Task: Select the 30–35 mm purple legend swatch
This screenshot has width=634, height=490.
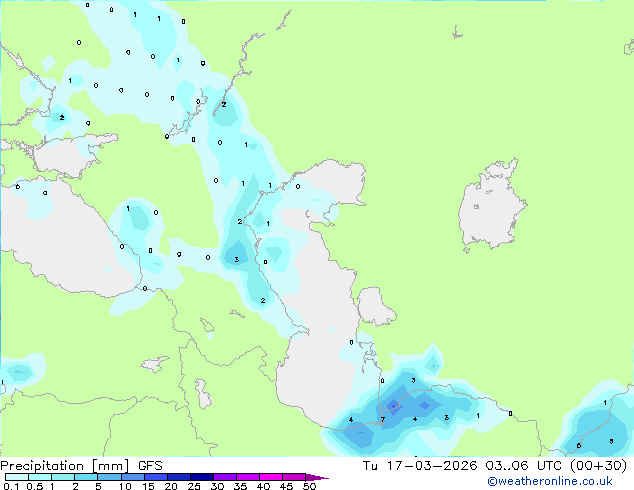Action: click(x=224, y=477)
